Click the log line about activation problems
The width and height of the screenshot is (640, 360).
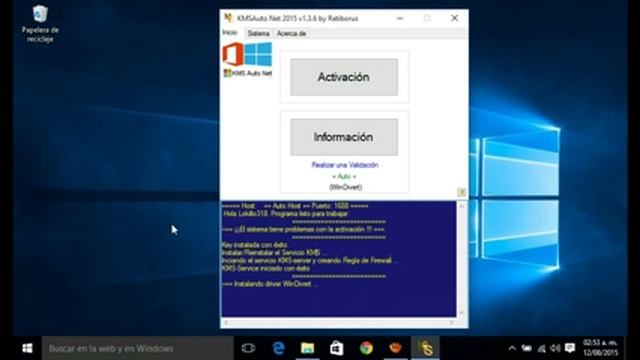click(303, 229)
